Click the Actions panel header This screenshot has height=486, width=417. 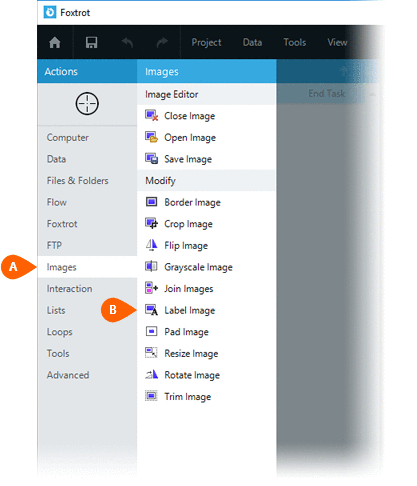pyautogui.click(x=87, y=71)
